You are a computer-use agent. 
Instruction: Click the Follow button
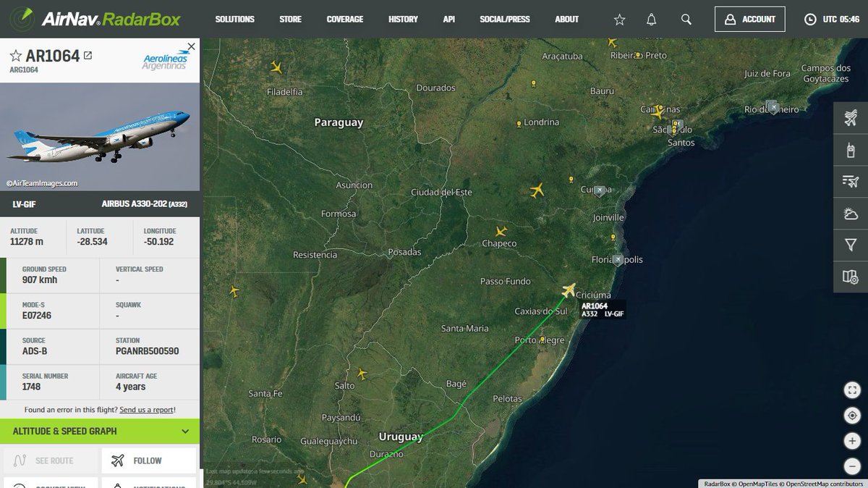tap(149, 461)
